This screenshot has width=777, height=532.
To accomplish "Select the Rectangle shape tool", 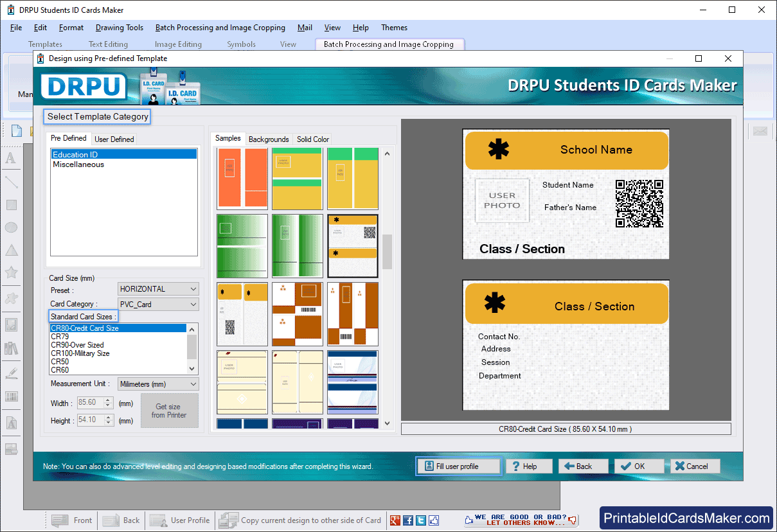I will 11,205.
